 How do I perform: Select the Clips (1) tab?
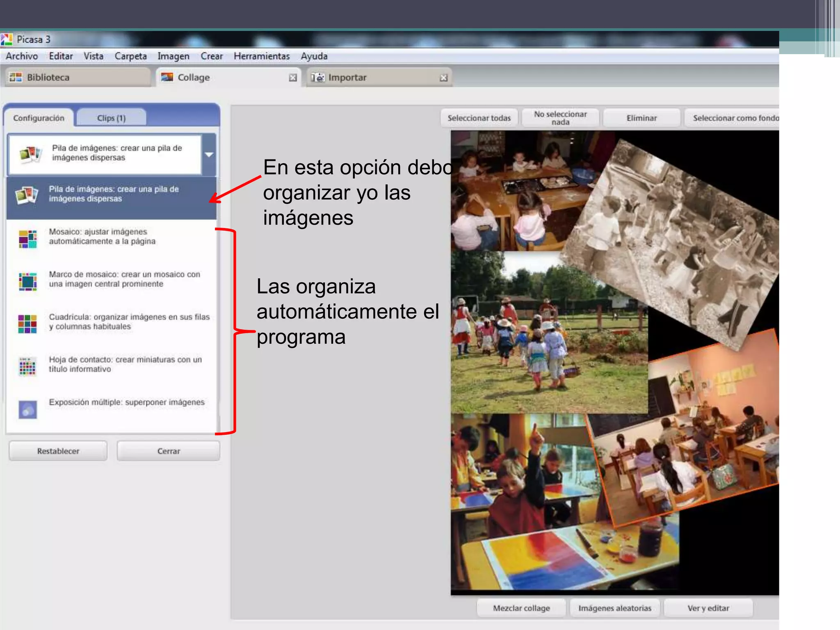click(x=111, y=118)
